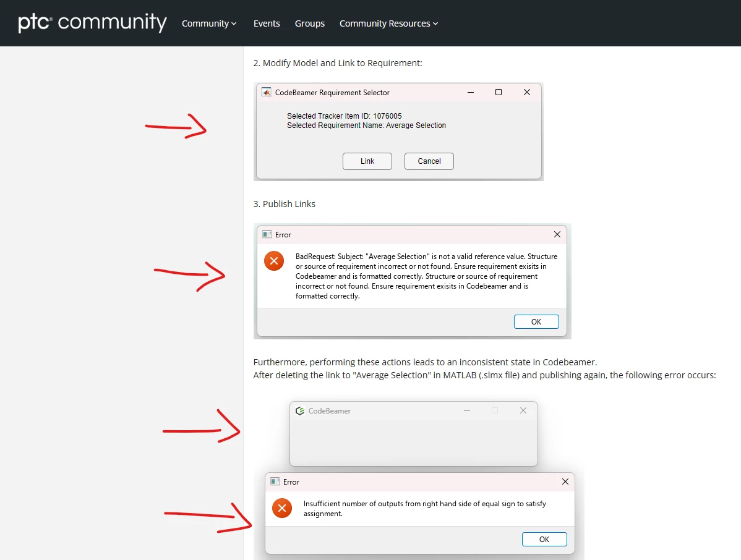Click the heading '2. Modify Model and Link to Requirement:'
741x560 pixels.
coord(338,63)
